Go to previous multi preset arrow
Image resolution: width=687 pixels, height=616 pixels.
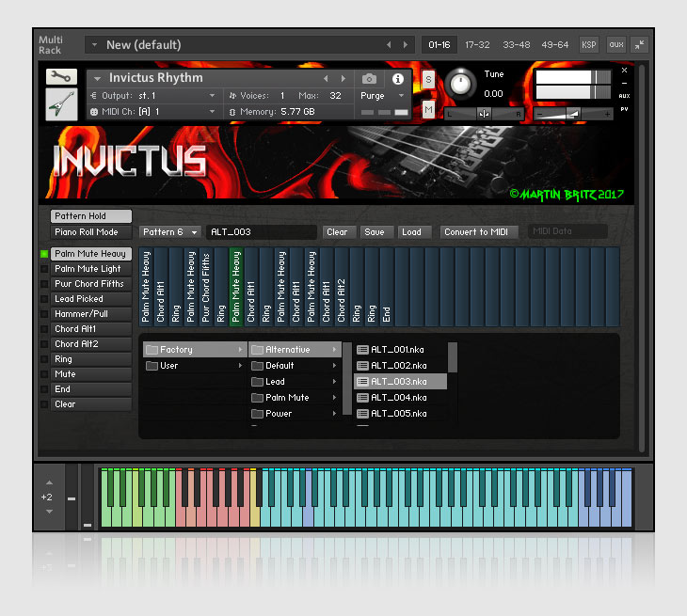click(x=389, y=44)
